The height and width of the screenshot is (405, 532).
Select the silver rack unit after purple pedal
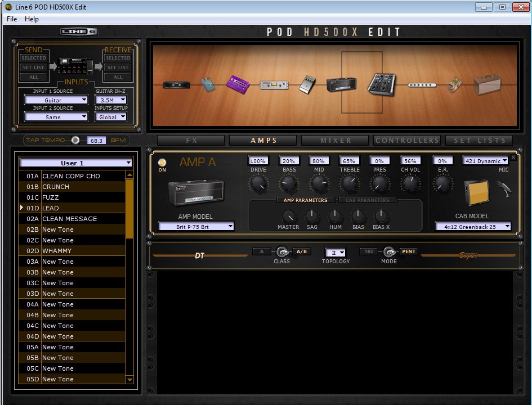tap(274, 85)
